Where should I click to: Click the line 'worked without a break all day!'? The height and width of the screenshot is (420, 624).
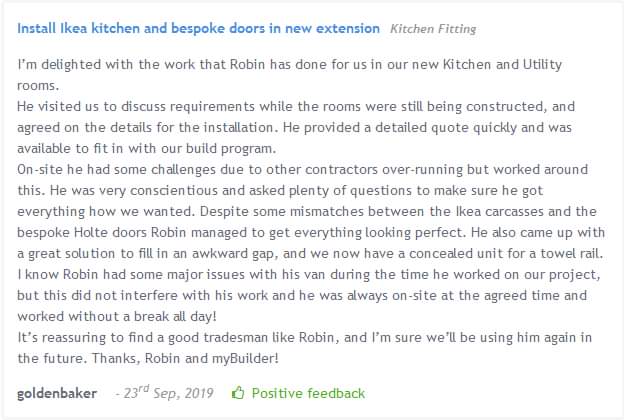(117, 316)
